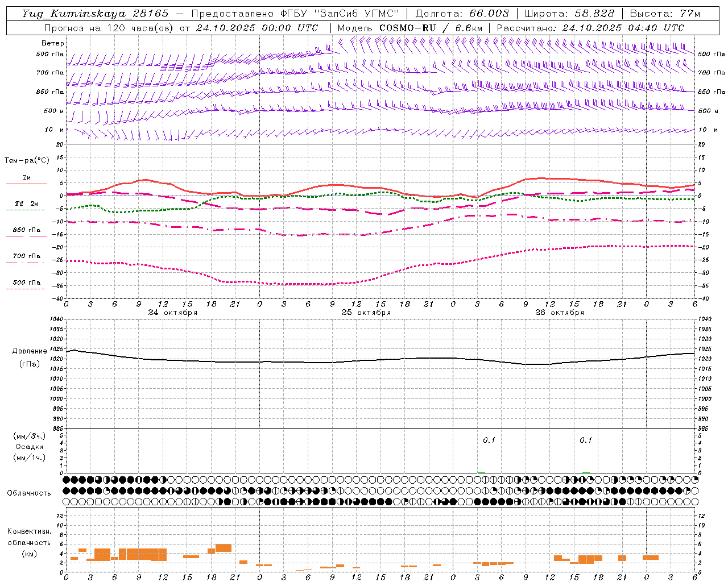Click the Широта: 58.828 field
This screenshot has height=582, width=728.
point(569,14)
